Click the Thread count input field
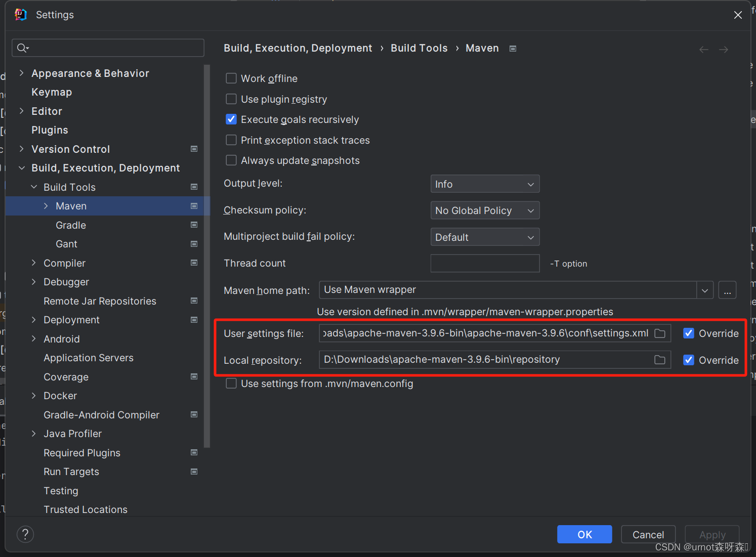The image size is (756, 557). pyautogui.click(x=485, y=263)
